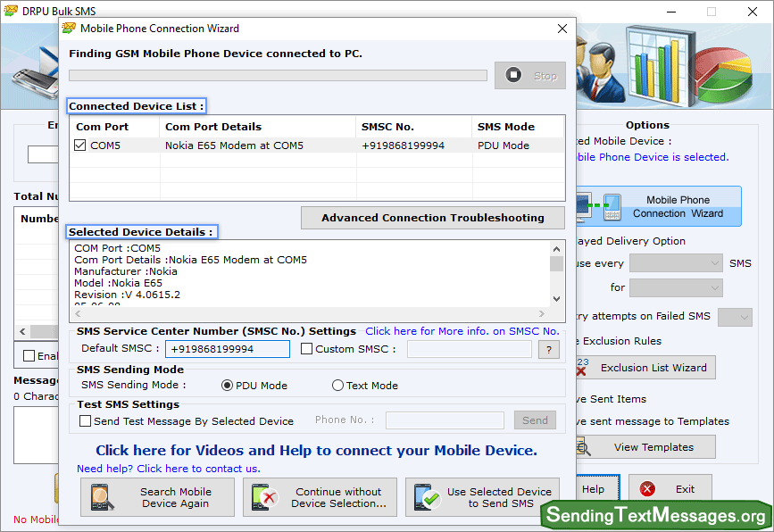Select Text Mode radio button
Image resolution: width=774 pixels, height=532 pixels.
[337, 386]
